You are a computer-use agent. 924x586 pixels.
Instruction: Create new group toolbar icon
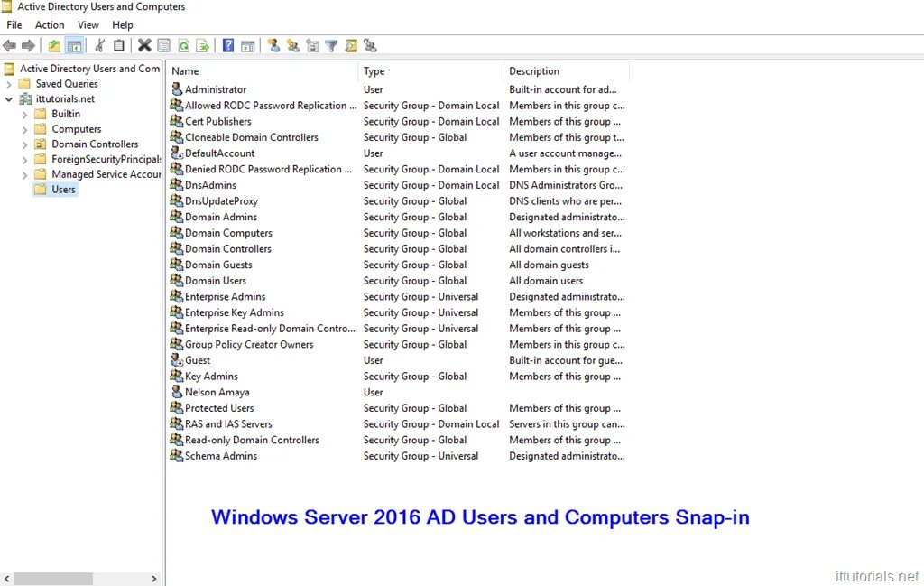293,45
